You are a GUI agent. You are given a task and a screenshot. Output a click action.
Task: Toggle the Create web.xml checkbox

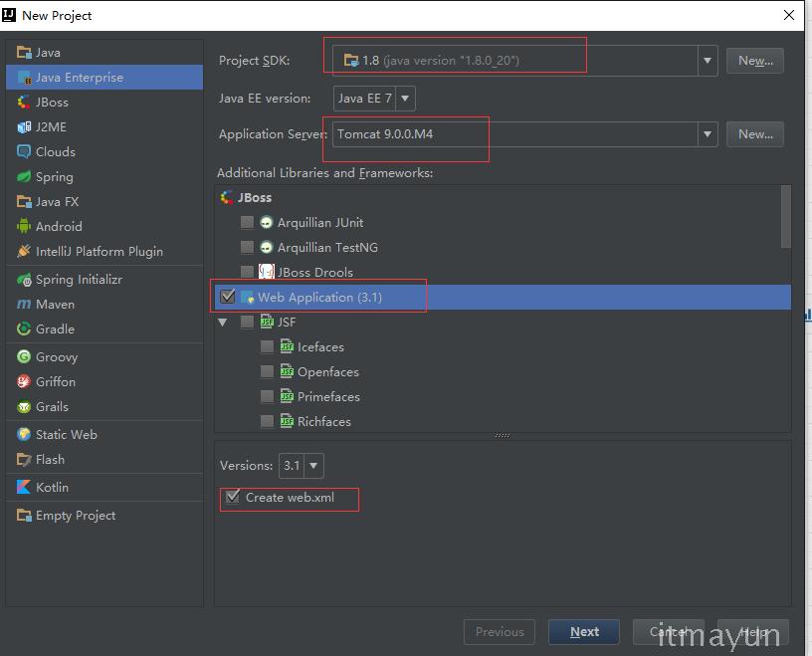(x=233, y=497)
